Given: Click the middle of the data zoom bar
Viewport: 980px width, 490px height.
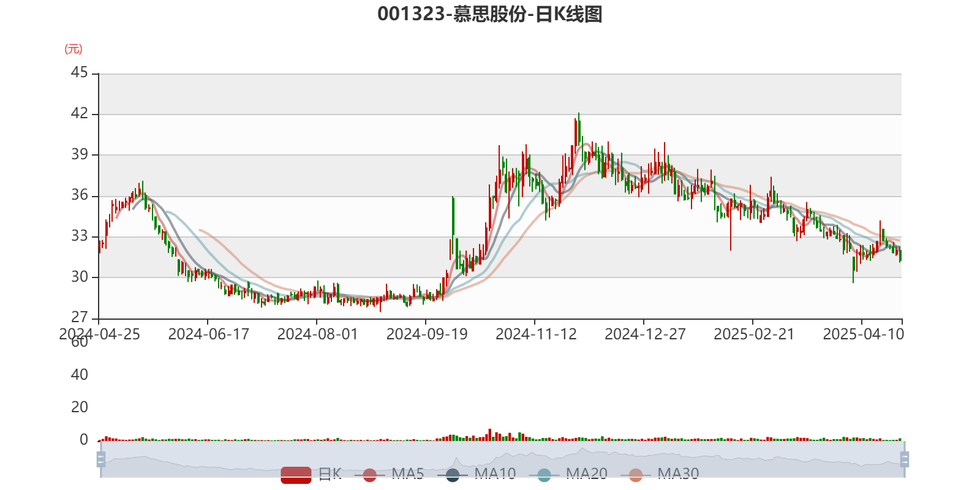Looking at the screenshot, I should coord(502,459).
